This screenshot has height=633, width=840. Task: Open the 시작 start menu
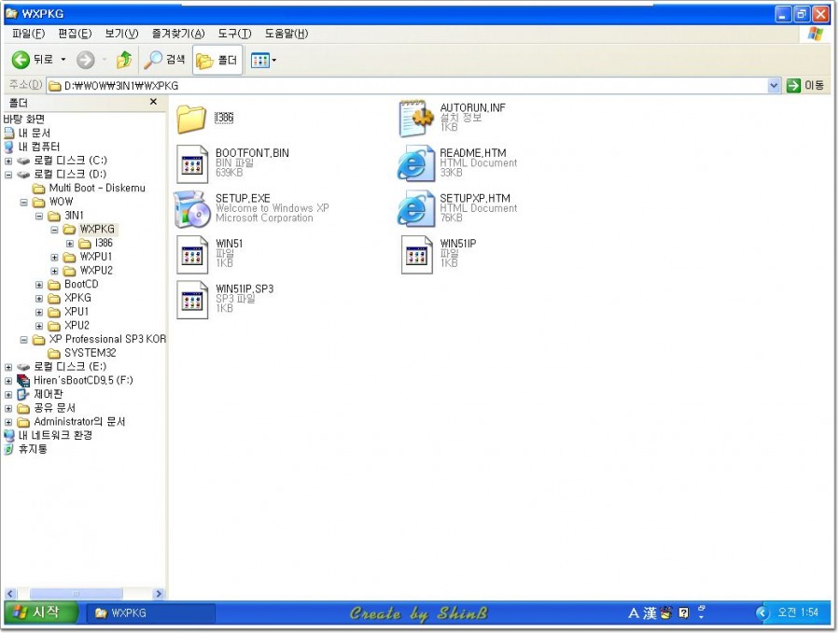pyautogui.click(x=41, y=612)
